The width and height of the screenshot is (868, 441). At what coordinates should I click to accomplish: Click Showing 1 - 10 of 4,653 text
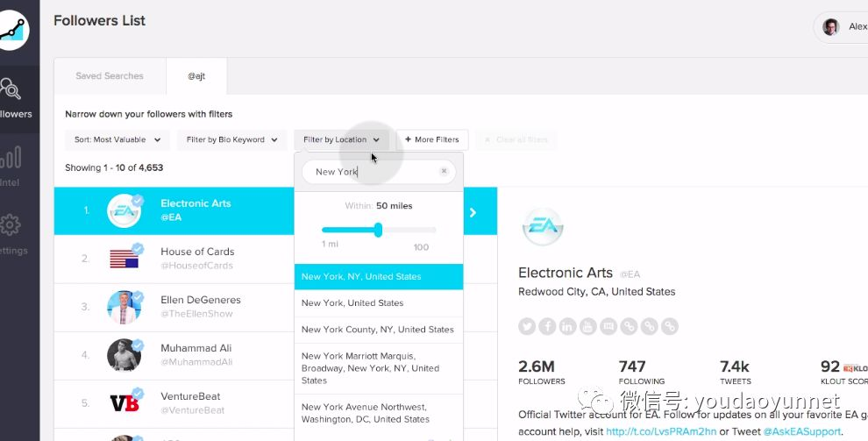click(x=114, y=167)
